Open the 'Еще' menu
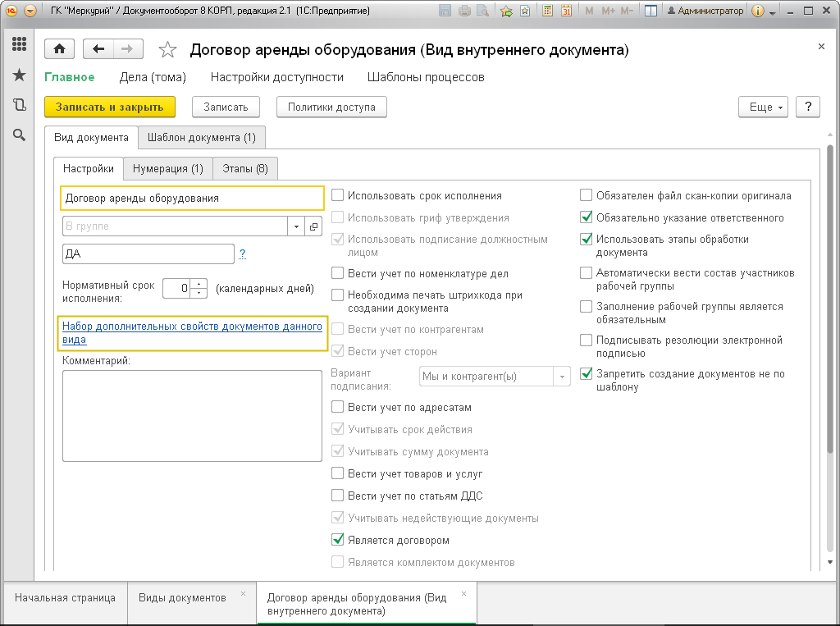 coord(763,107)
